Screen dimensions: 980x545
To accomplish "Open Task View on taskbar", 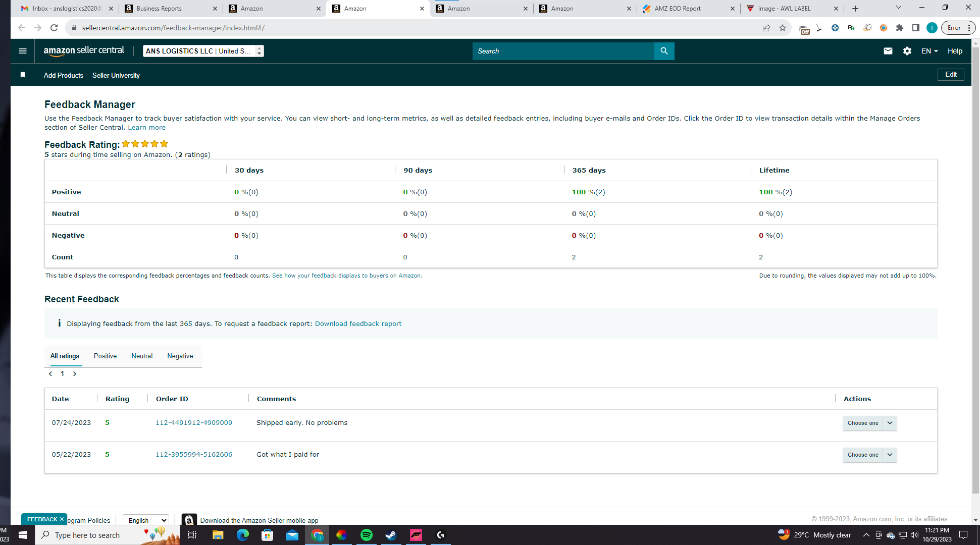I will [x=192, y=535].
